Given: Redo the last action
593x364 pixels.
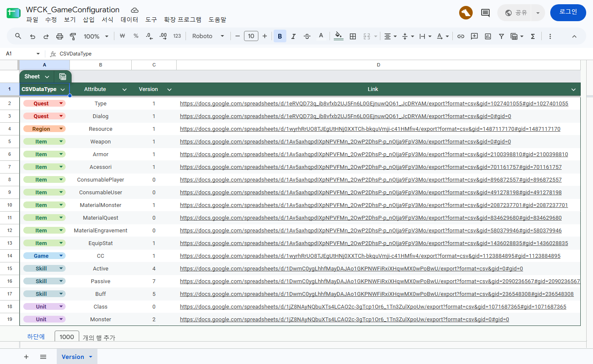Looking at the screenshot, I should click(x=46, y=36).
